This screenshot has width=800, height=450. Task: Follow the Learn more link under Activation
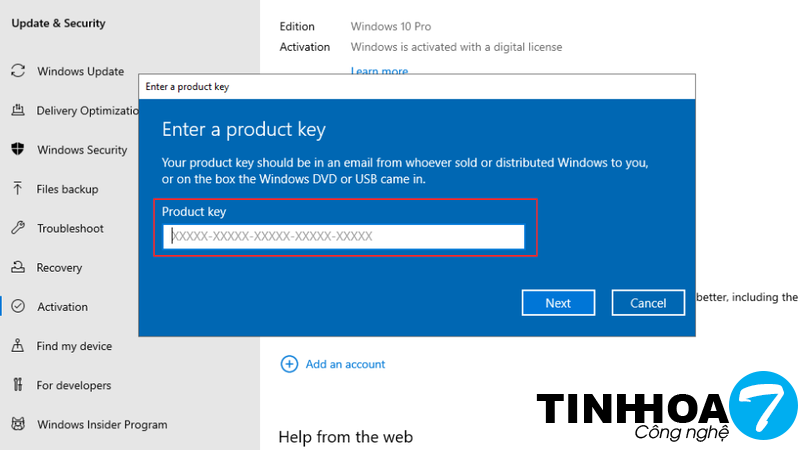(379, 71)
